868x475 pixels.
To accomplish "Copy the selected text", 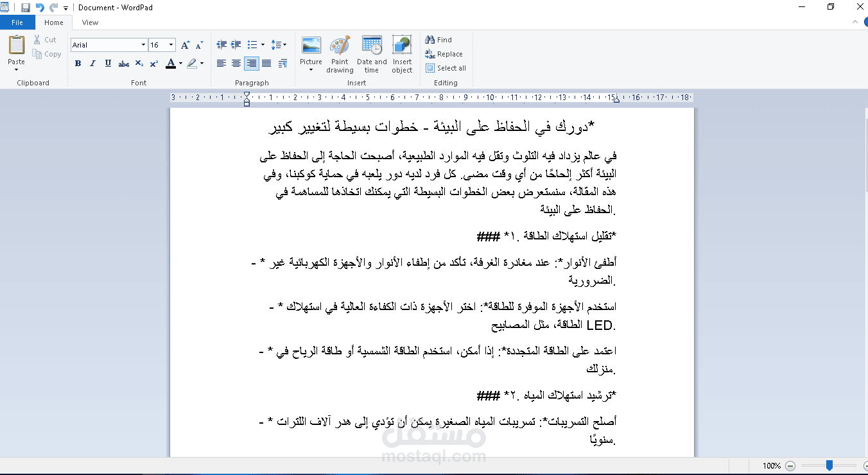I will coord(47,54).
